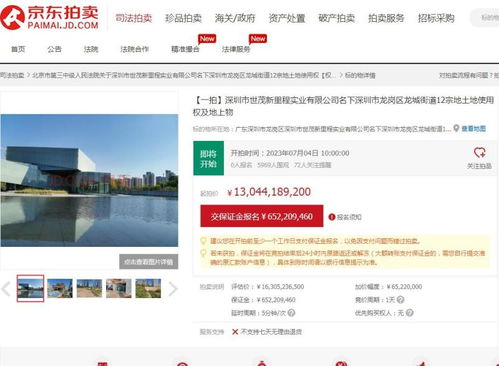
Task: Show next thumbnails with right arrow
Action: pyautogui.click(x=172, y=289)
